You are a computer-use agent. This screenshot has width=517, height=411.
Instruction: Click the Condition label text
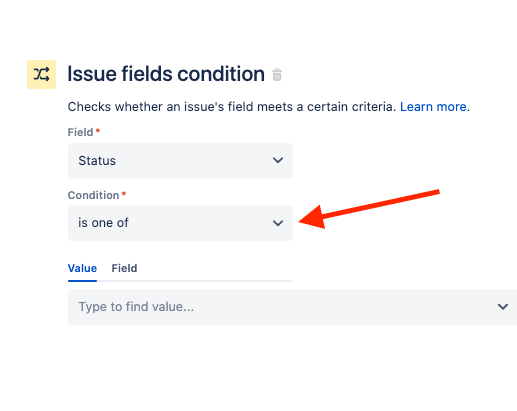tap(93, 195)
